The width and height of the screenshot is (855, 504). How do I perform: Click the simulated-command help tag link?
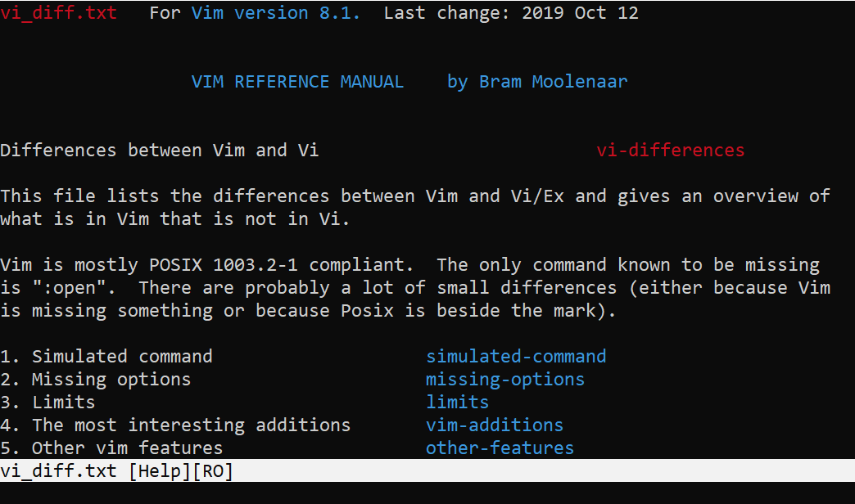(516, 357)
